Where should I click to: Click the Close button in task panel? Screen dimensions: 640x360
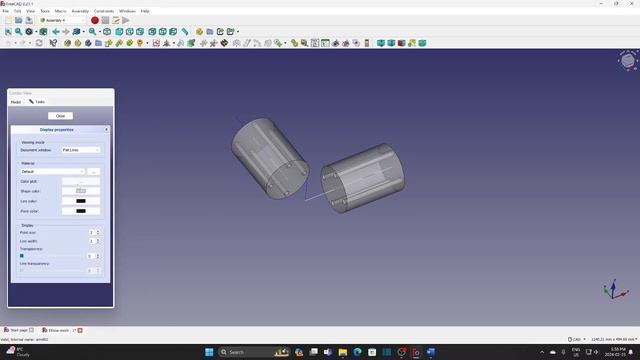point(60,116)
